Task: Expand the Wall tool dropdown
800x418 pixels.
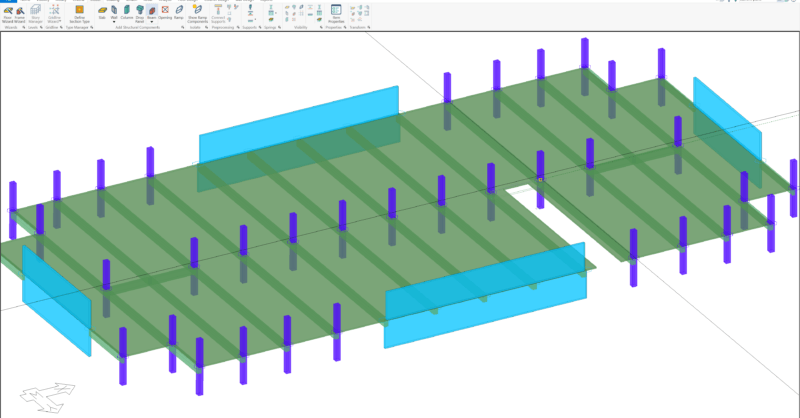Action: tap(114, 20)
